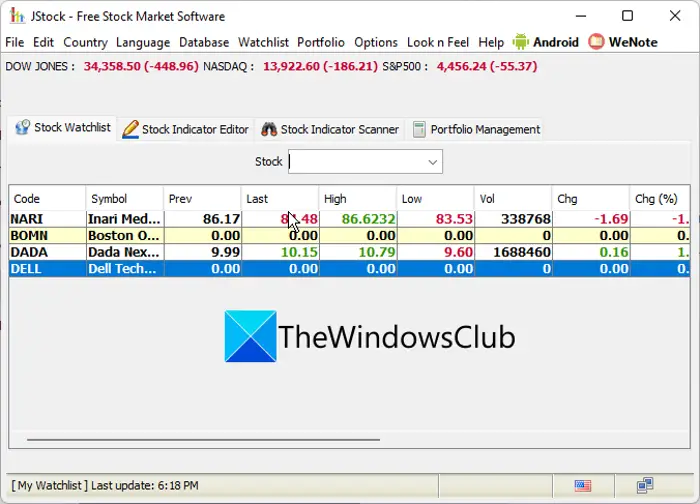Click DADA low value 9.60
Screen dimensions: 700x504
[x=435, y=252]
